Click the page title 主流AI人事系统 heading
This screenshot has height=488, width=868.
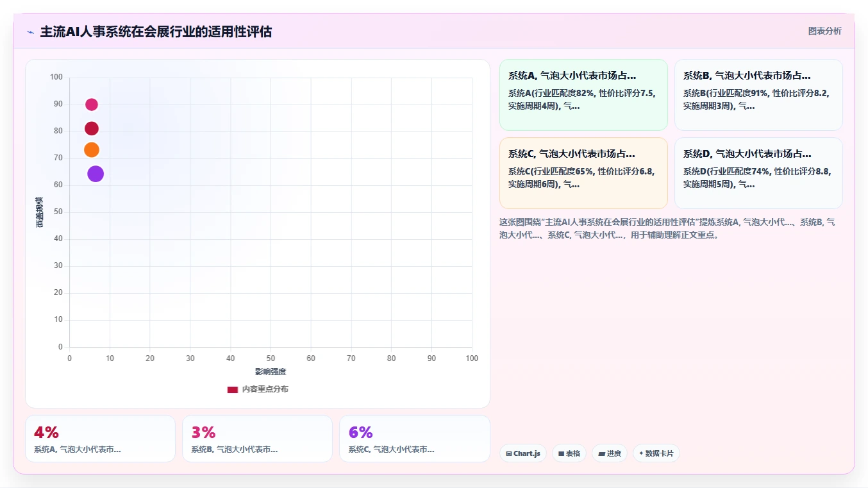(x=156, y=31)
